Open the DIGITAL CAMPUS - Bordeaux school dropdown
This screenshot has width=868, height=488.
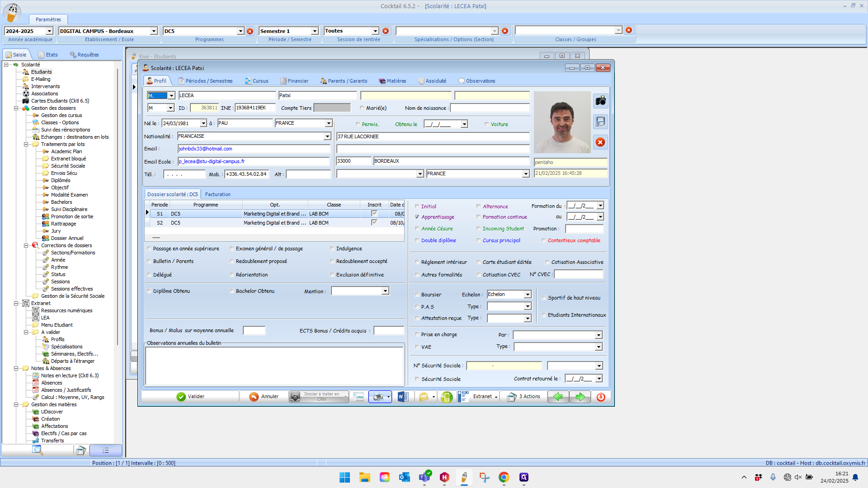154,31
